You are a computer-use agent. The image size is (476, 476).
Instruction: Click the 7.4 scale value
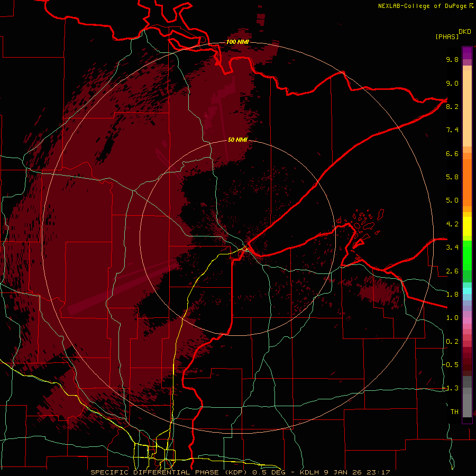[x=452, y=130]
